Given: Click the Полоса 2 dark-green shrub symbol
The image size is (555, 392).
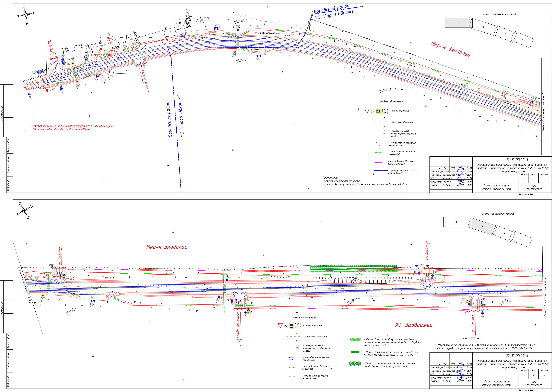Looking at the screenshot, I should pos(355,352).
